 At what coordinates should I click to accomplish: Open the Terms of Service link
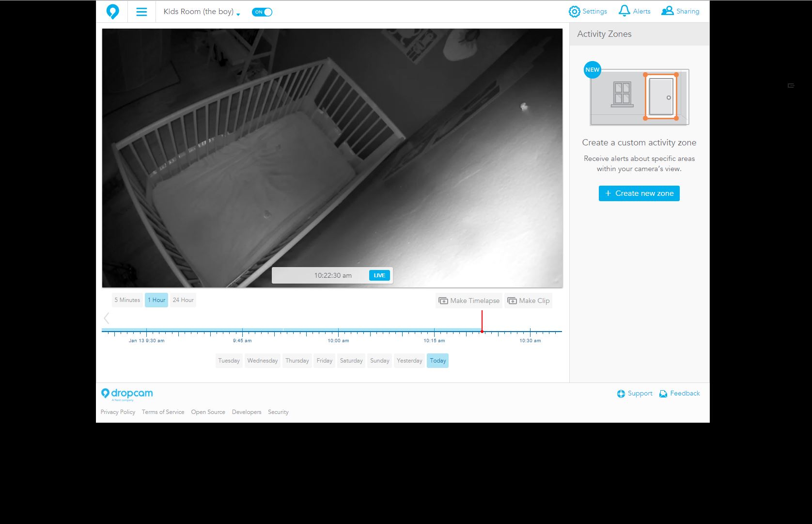click(163, 412)
